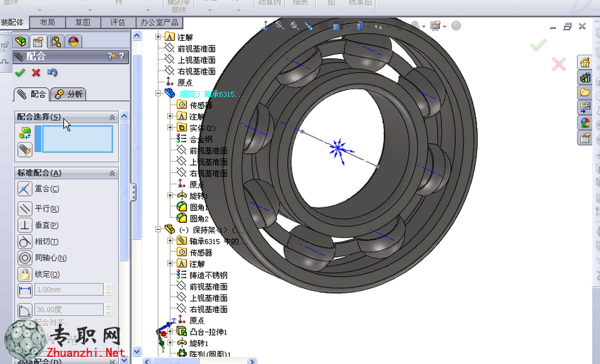
Task: Toggle the multiple mate mode paperclip button
Action: coord(25,150)
